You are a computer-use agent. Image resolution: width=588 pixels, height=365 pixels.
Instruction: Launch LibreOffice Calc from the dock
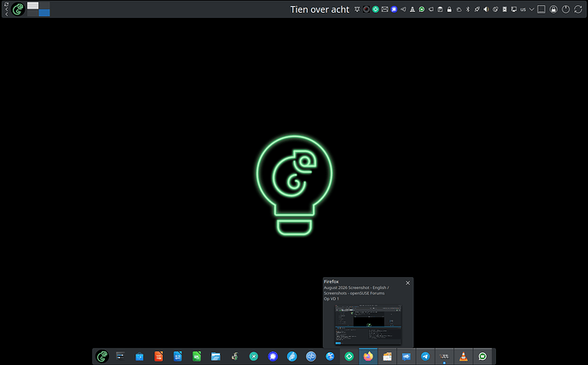click(197, 356)
